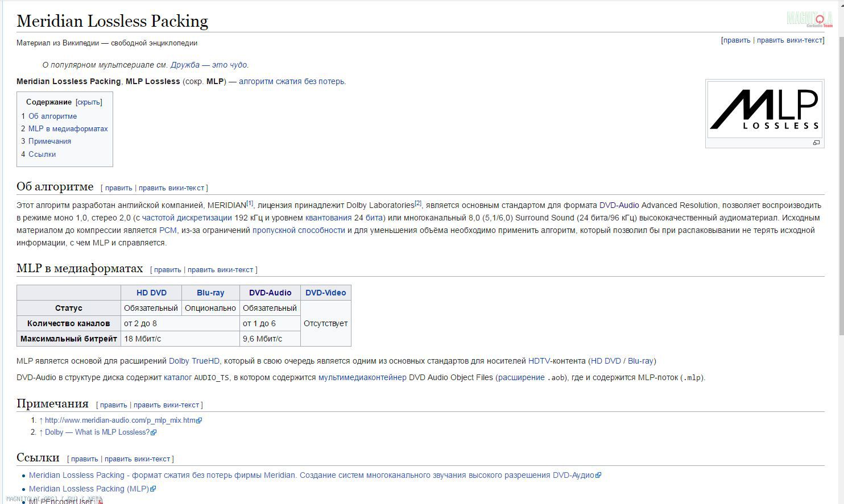Open the HD DVD table header link
The width and height of the screenshot is (844, 504).
151,293
